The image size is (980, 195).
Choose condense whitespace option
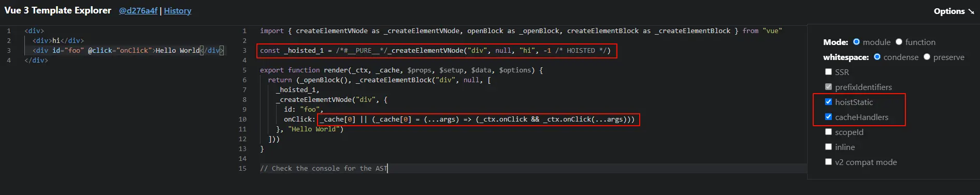(x=877, y=57)
